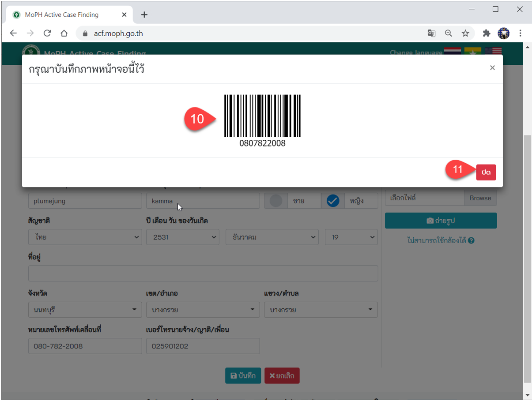Screen dimensions: 532x401
Task: Click the ถ่ายรูป camera button
Action: pos(441,221)
